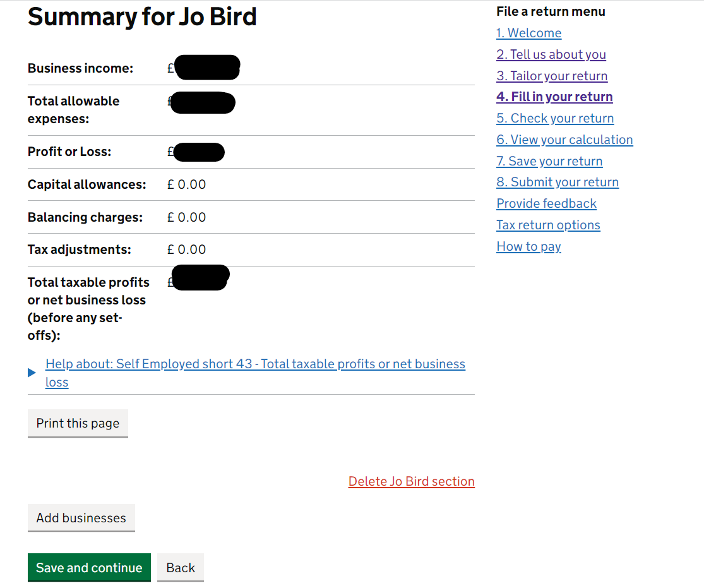Navigate to 5. Check your return
Screen dimensions: 704x588
point(555,118)
